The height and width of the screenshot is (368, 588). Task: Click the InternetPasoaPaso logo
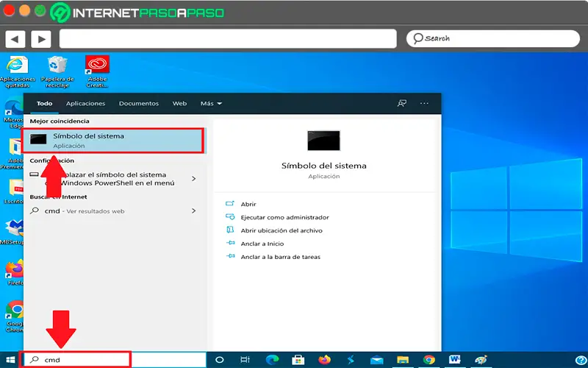click(137, 13)
